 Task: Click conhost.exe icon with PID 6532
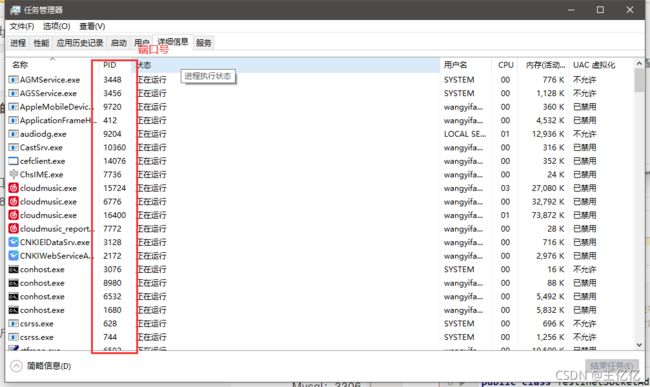tap(13, 296)
